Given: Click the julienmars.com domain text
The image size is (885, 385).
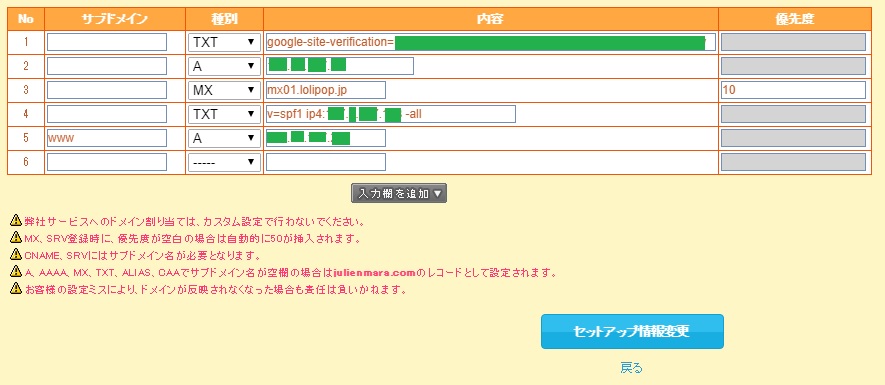Looking at the screenshot, I should pyautogui.click(x=374, y=273).
